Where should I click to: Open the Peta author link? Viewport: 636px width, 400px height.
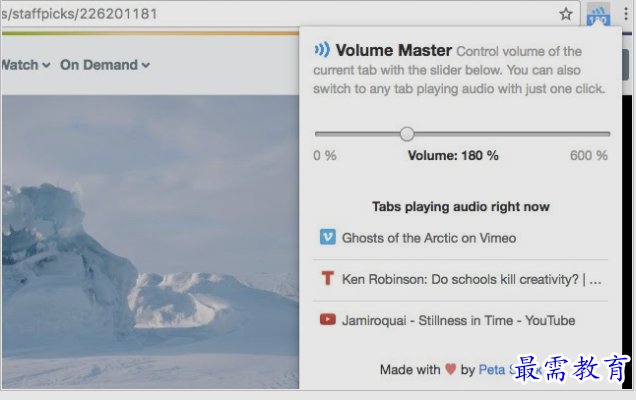click(492, 370)
